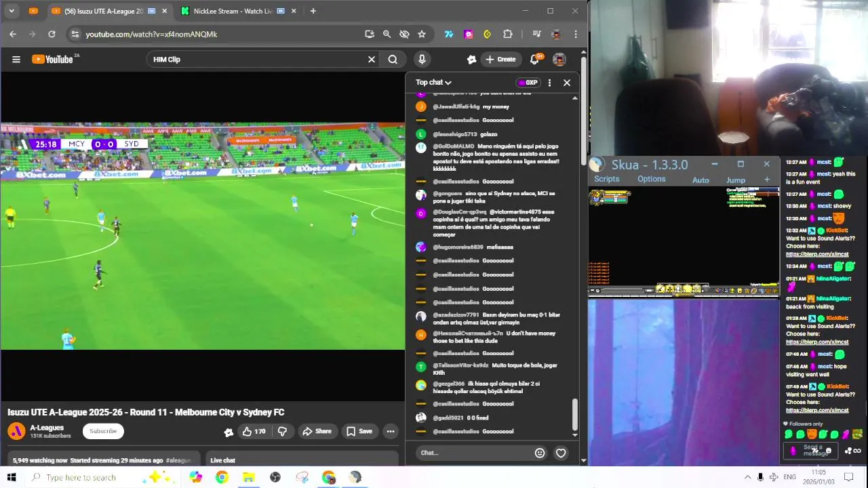Viewport: 868px width, 488px height.
Task: Close the live chat panel
Action: tap(567, 83)
